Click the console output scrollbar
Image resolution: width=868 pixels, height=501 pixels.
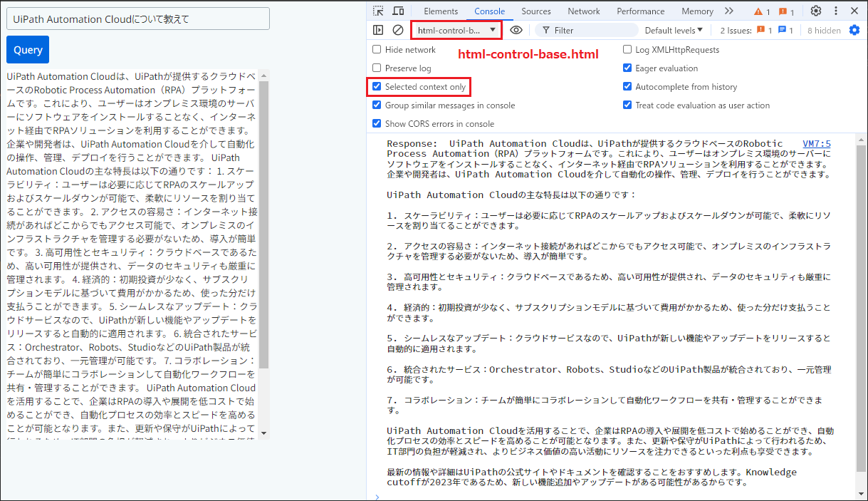point(862,310)
